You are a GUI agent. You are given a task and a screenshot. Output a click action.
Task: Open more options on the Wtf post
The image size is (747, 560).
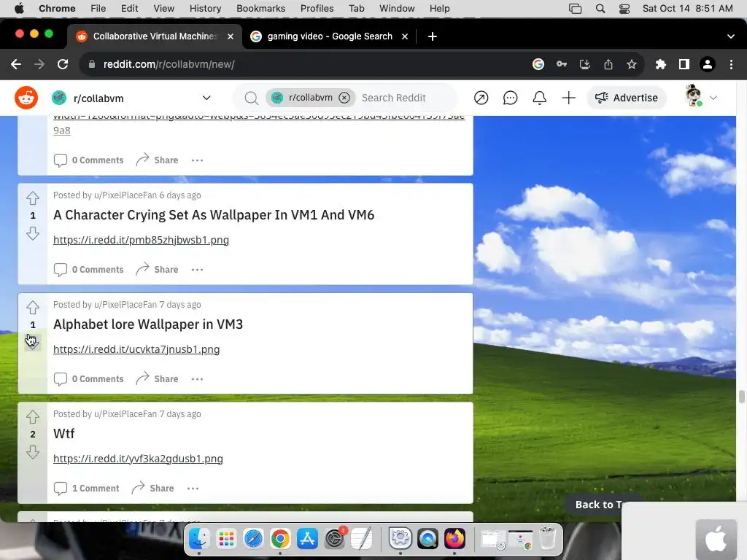pos(193,488)
